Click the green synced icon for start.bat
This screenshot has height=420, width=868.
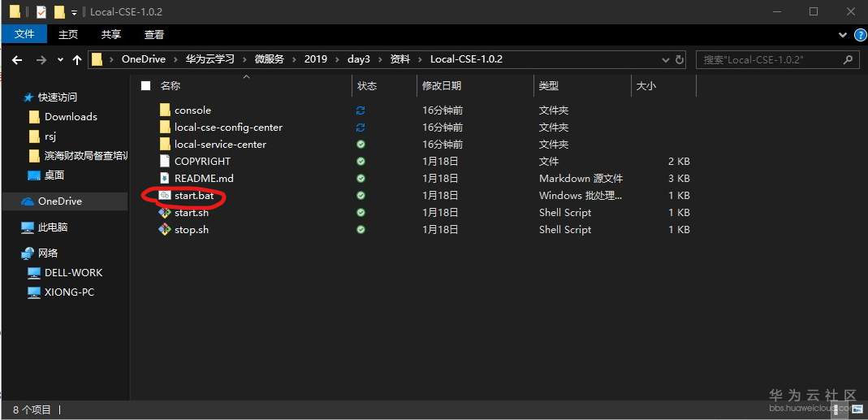(361, 196)
